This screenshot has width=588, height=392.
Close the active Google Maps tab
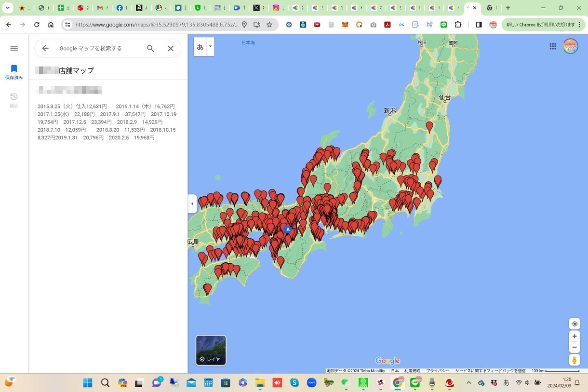475,8
